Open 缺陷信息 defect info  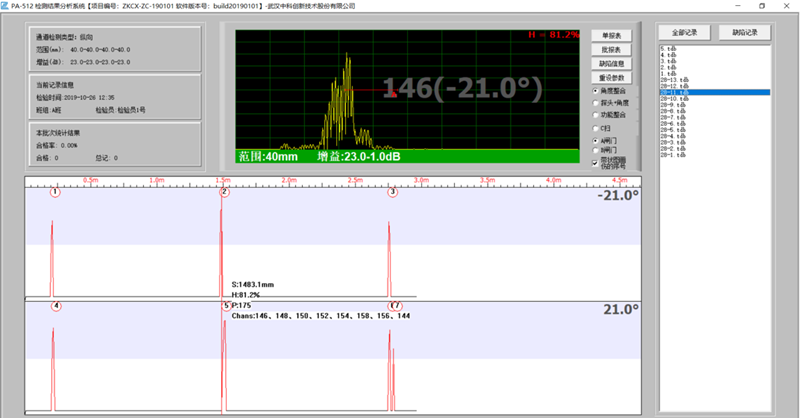click(613, 63)
